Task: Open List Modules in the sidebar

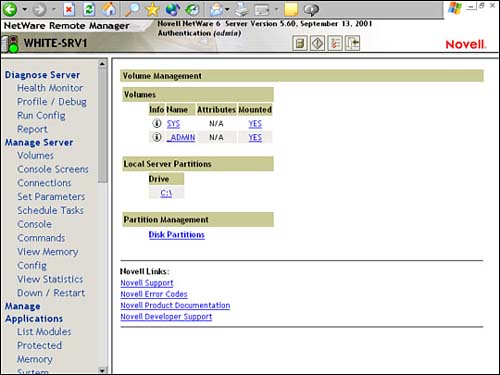Action: 44,332
